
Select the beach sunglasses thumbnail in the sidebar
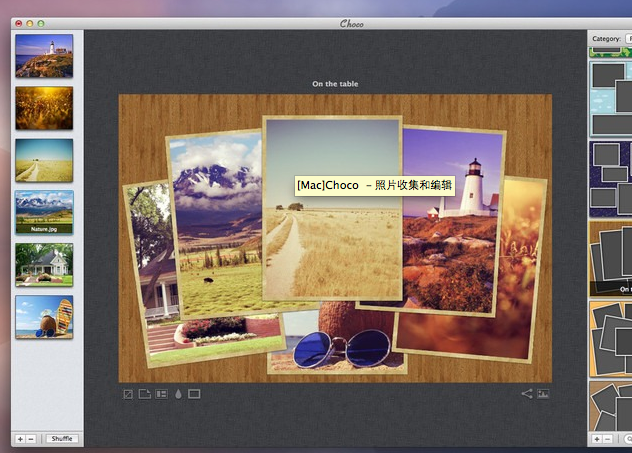click(44, 316)
